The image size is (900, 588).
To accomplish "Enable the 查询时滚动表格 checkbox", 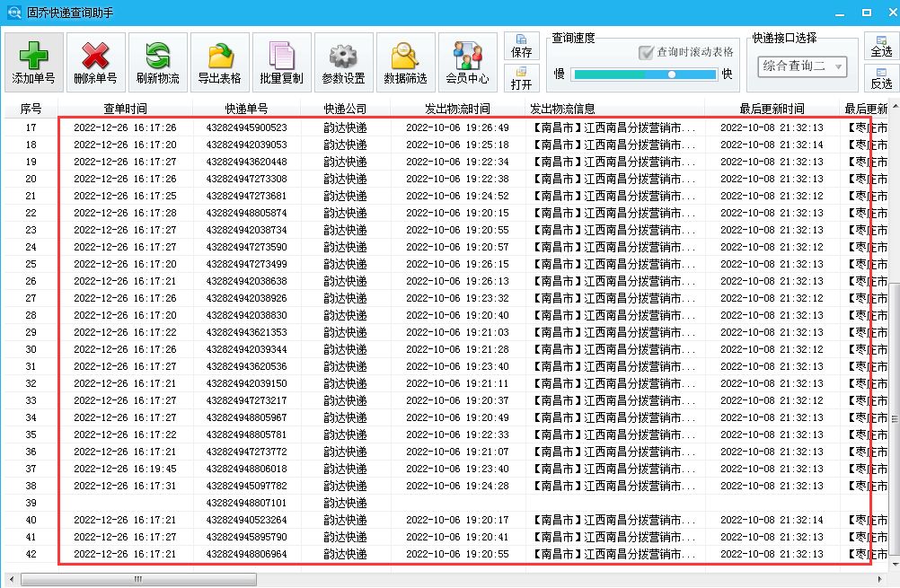I will (x=646, y=52).
